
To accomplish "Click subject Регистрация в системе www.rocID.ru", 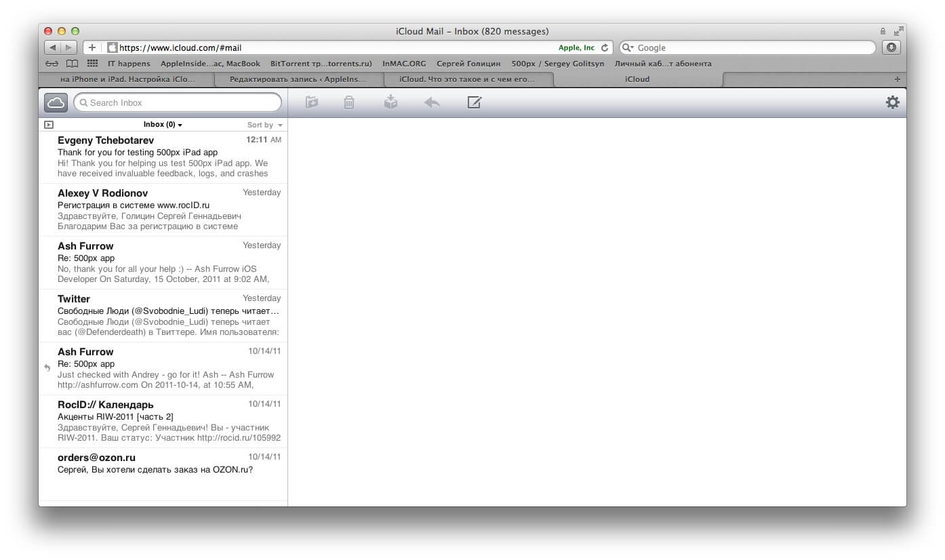I will point(134,205).
